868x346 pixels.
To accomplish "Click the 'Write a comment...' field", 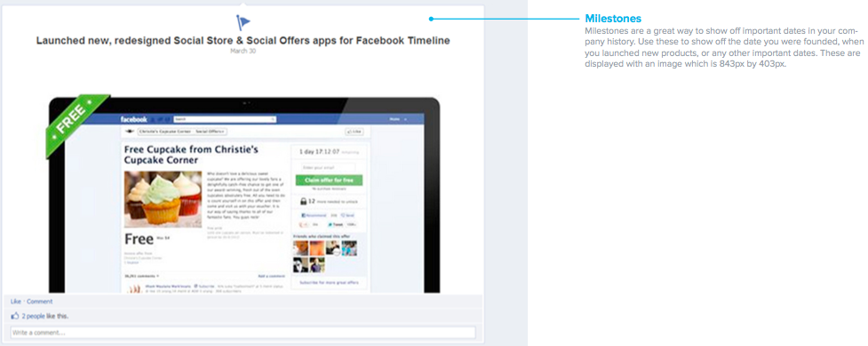I will pos(243,333).
